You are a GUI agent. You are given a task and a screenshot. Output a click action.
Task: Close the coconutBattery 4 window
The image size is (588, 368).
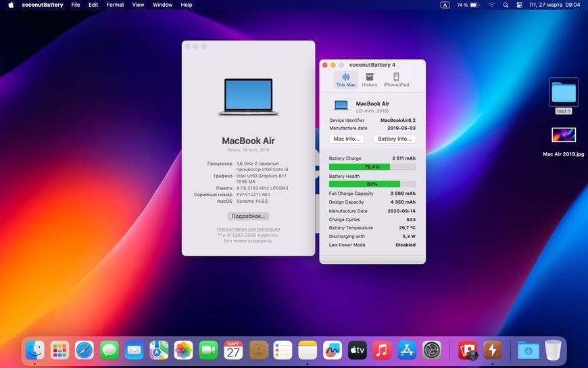click(x=325, y=65)
